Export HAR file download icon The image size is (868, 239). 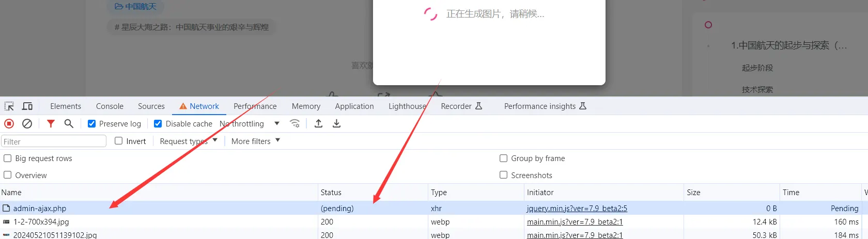[336, 124]
